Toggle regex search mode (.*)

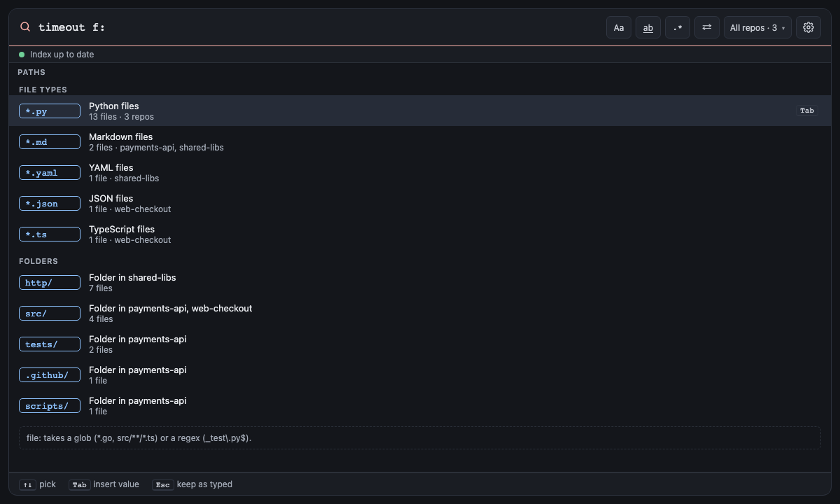678,27
